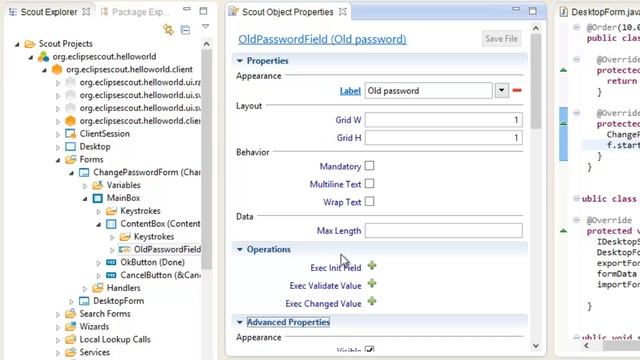
Task: Select the org.eclipsescout.helloworld project icon
Action: tap(44, 57)
